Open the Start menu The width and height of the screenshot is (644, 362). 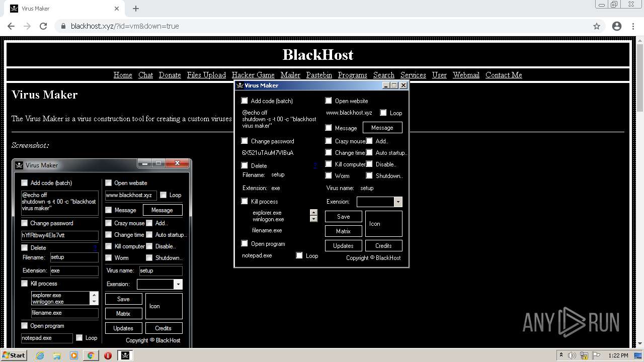click(14, 355)
